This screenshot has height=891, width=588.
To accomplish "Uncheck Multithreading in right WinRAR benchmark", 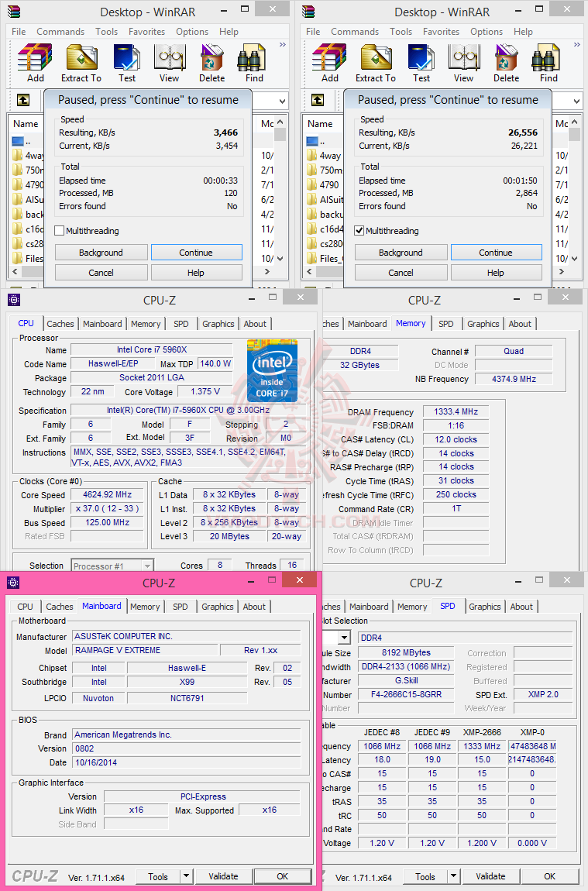I will (359, 231).
